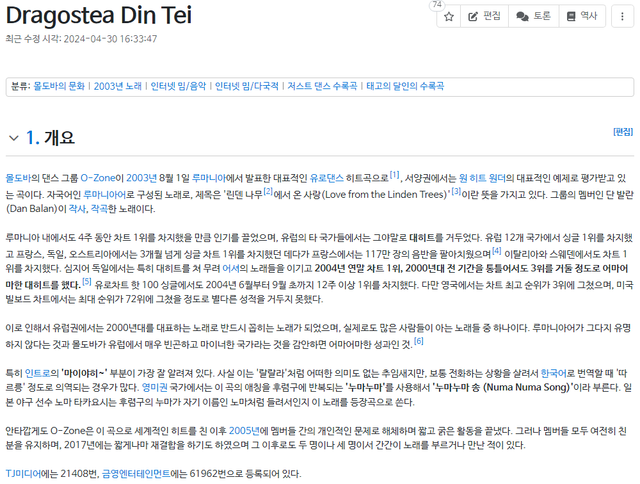Open the TJ미디어 link
The height and width of the screenshot is (484, 640).
tap(23, 474)
